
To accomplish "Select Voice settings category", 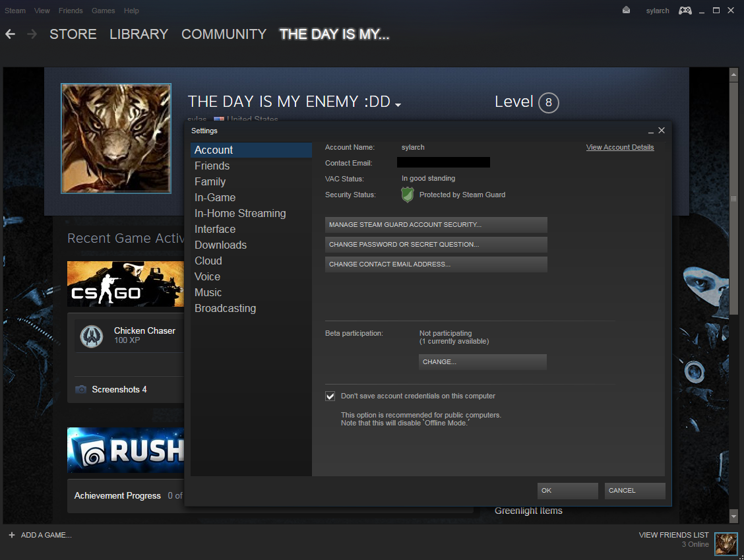I will pos(251,276).
